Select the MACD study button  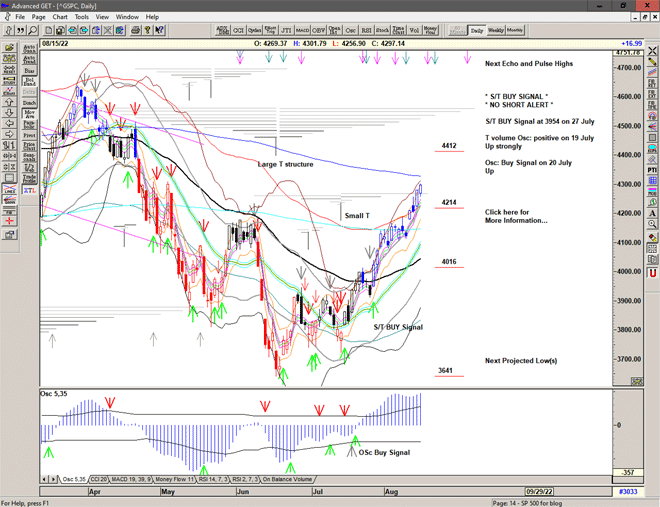pos(301,29)
